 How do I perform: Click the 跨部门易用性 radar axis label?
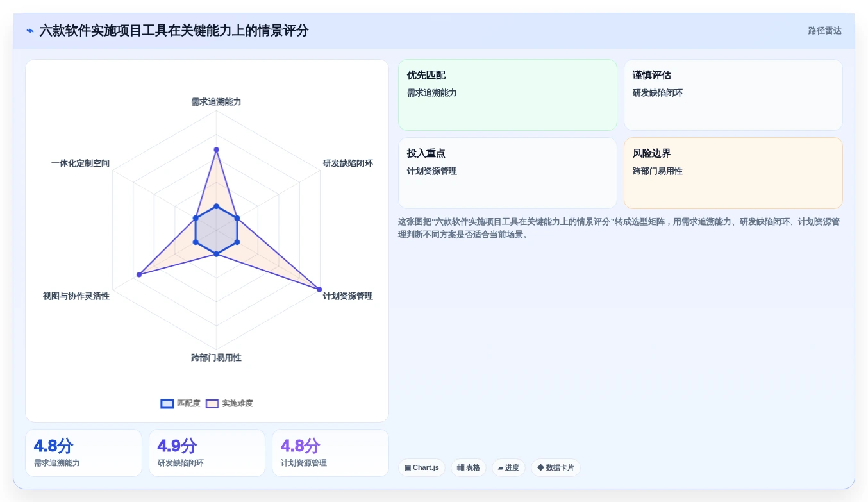pos(216,358)
